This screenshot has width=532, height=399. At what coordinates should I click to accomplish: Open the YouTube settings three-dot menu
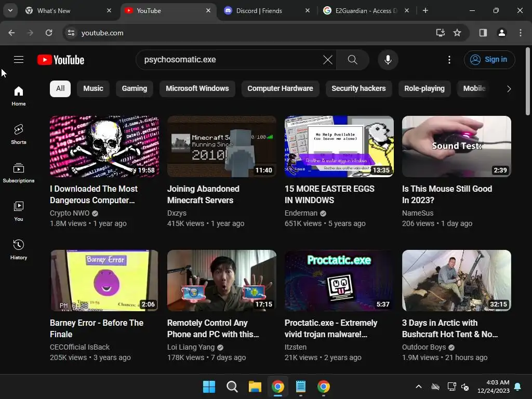[449, 60]
